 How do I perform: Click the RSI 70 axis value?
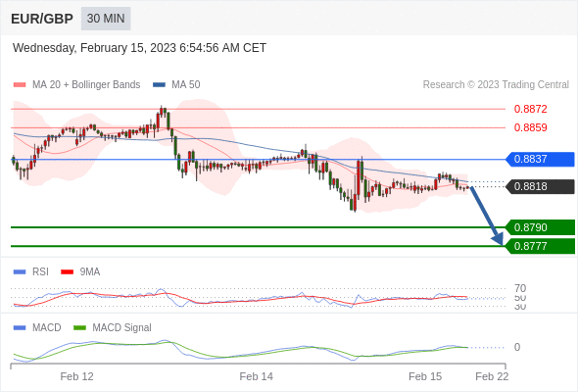[x=520, y=288]
